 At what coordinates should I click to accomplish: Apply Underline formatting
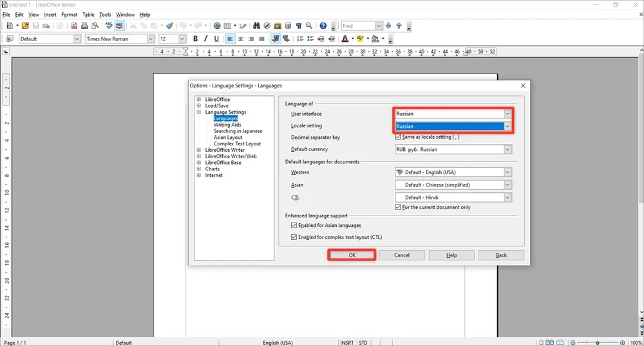[x=216, y=39]
